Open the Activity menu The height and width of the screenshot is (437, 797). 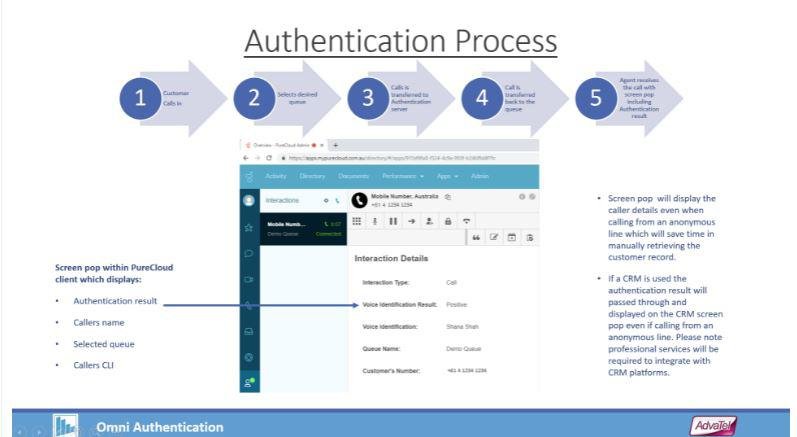click(276, 176)
